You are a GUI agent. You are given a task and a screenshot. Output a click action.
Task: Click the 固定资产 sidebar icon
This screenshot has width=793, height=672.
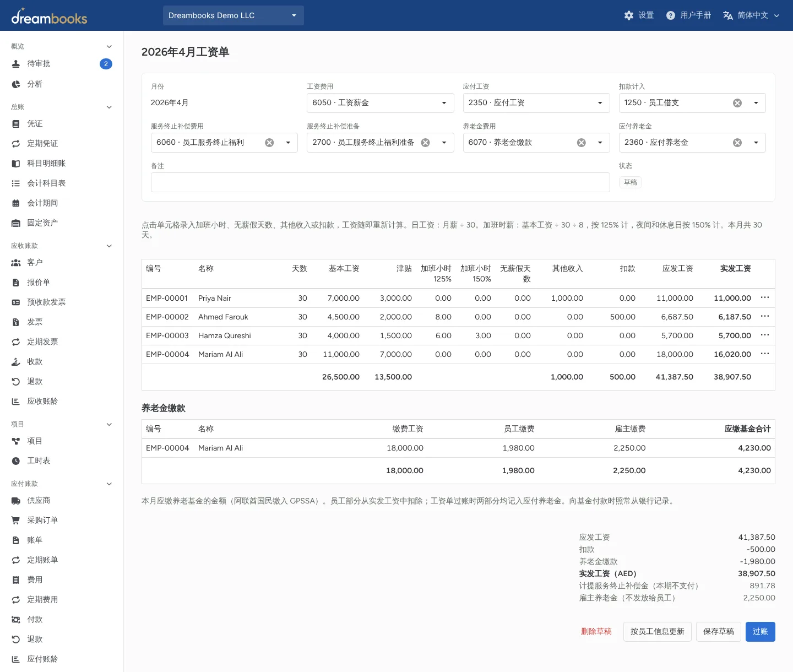click(x=16, y=223)
